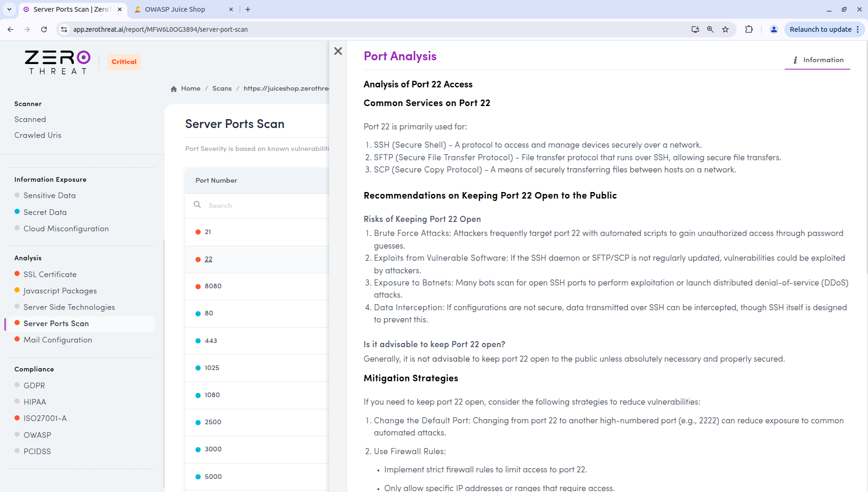Type in the port Search field

(262, 206)
